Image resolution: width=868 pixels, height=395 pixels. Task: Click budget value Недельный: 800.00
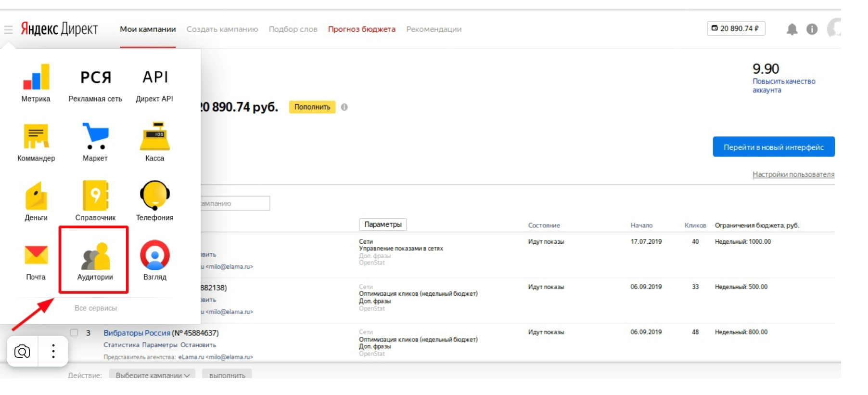click(x=741, y=332)
